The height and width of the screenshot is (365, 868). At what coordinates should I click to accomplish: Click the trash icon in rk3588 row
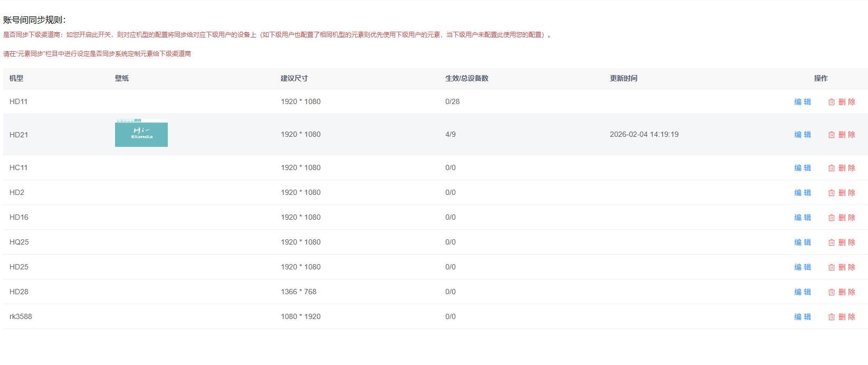[x=832, y=317]
